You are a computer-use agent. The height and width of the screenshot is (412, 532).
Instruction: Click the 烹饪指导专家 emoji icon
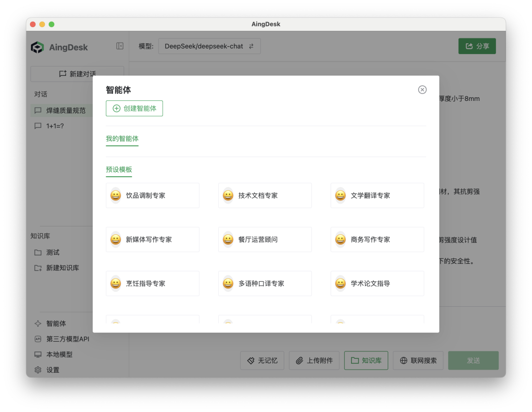click(116, 284)
